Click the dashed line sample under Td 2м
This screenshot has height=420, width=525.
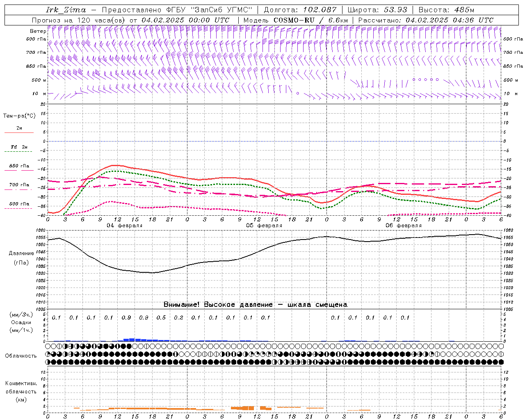(19, 152)
